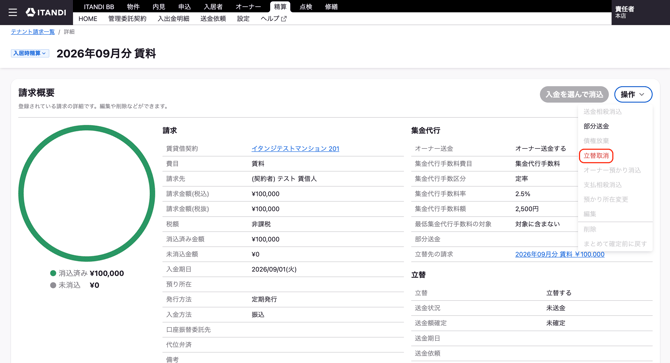The width and height of the screenshot is (670, 363).
Task: Click 編集 in the 操作 menu
Action: click(590, 214)
